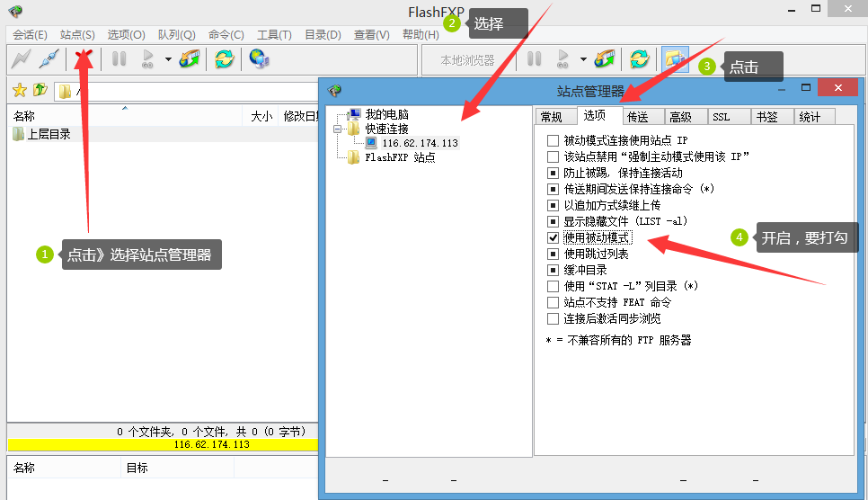The image size is (868, 500).
Task: Select the 上层目录 parent folder entry
Action: pos(49,134)
